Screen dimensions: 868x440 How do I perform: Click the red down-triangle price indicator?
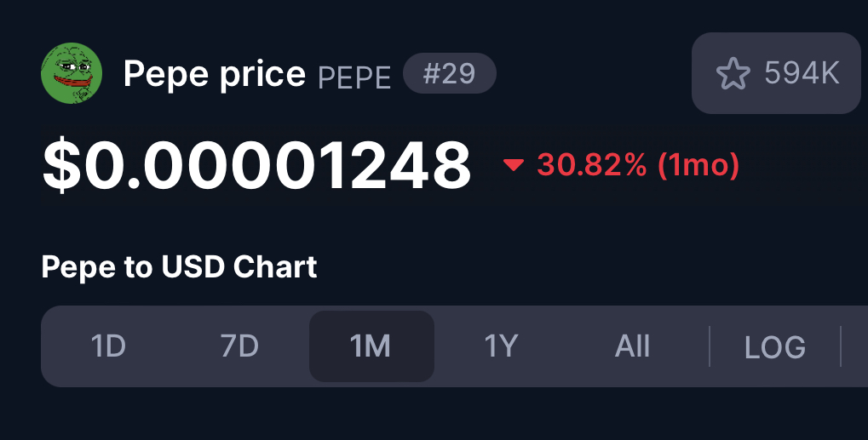pyautogui.click(x=513, y=165)
